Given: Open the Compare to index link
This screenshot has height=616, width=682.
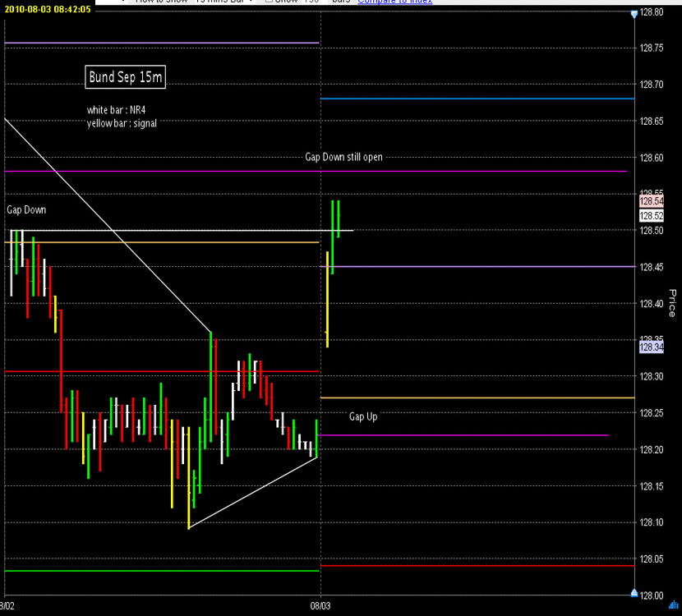Looking at the screenshot, I should pyautogui.click(x=395, y=2).
